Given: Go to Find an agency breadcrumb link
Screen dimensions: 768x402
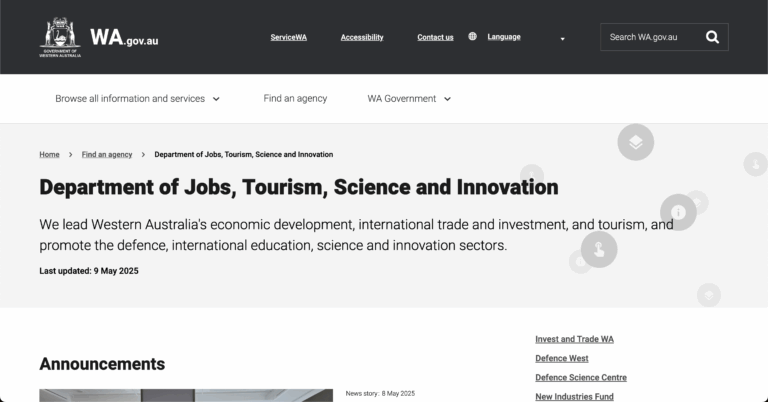Looking at the screenshot, I should (x=107, y=154).
